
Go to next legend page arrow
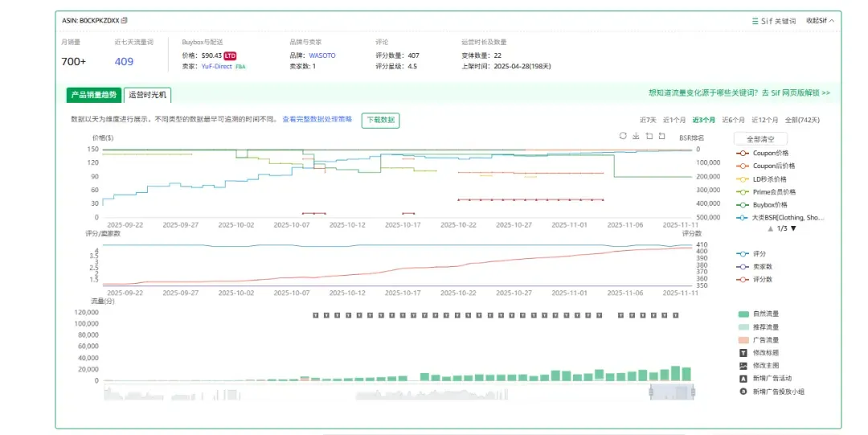tap(793, 228)
